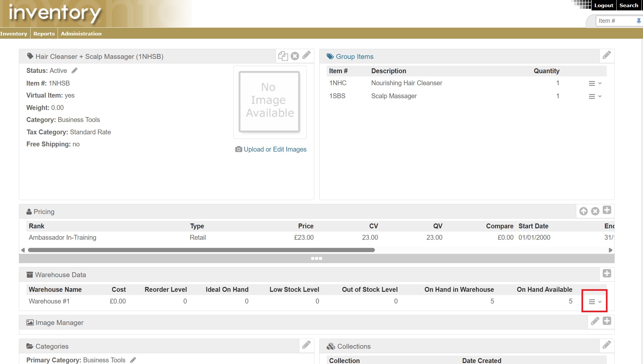Edit Group Items with pencil icon

[607, 55]
